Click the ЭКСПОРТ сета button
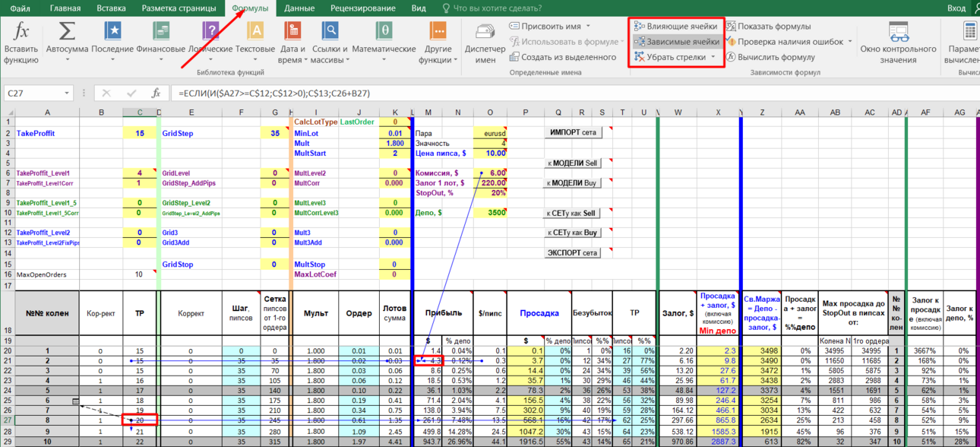 [574, 252]
